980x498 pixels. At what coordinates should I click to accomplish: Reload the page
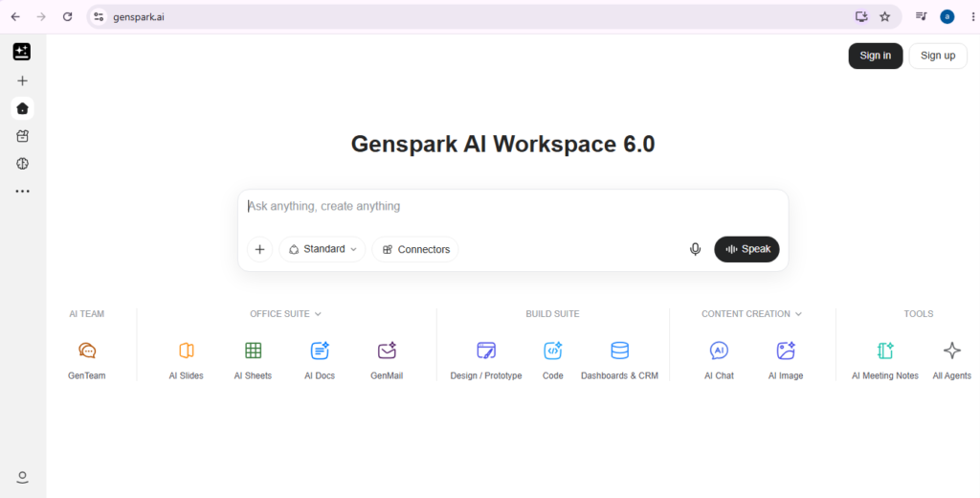[68, 17]
